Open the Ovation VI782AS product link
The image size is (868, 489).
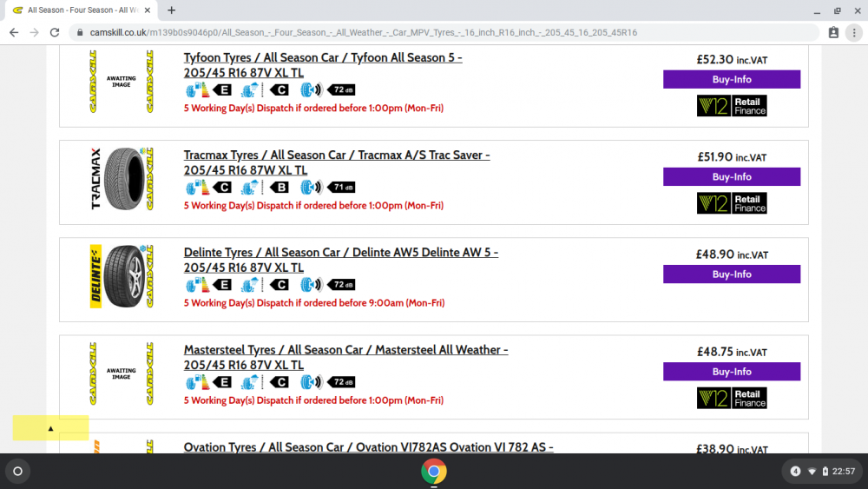(369, 447)
